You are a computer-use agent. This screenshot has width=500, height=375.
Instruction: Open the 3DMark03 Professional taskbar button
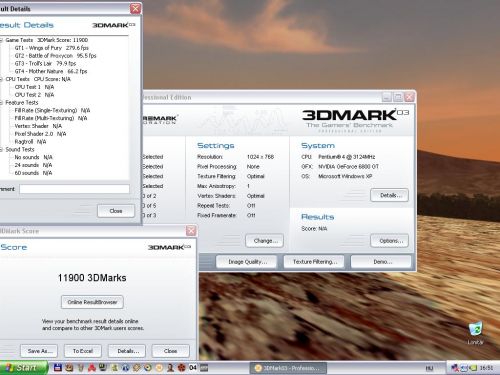[x=288, y=368]
